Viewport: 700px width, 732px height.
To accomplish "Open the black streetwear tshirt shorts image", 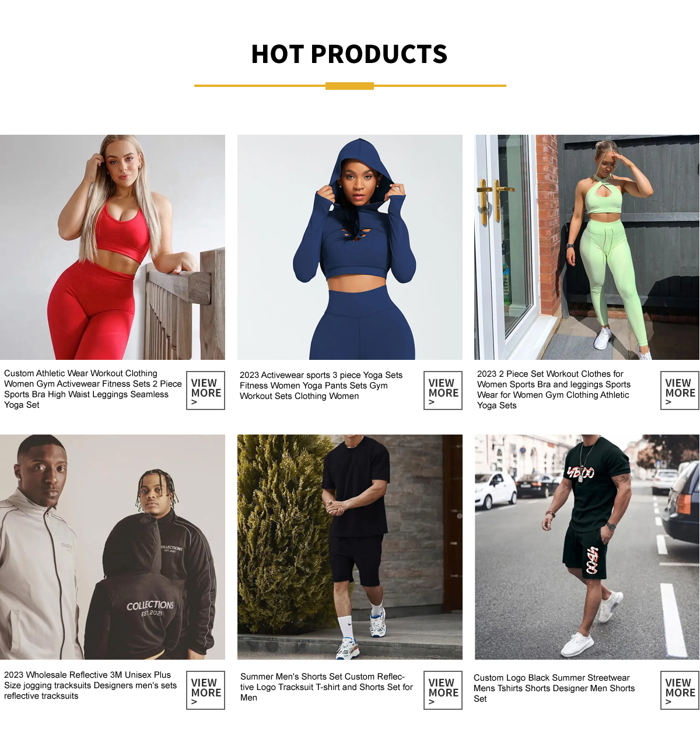I will tap(587, 547).
